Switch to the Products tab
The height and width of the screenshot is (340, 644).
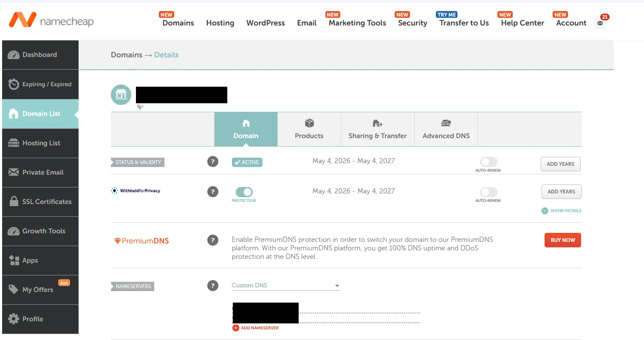[309, 129]
